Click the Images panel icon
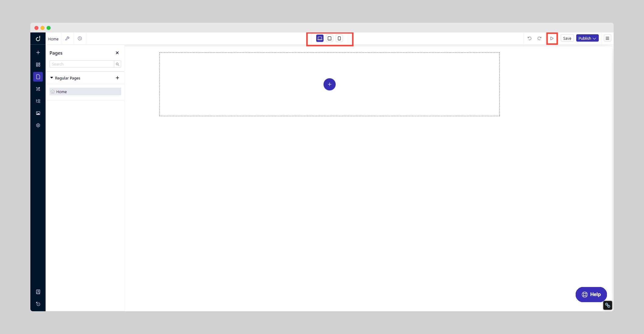This screenshot has height=334, width=644. click(38, 113)
